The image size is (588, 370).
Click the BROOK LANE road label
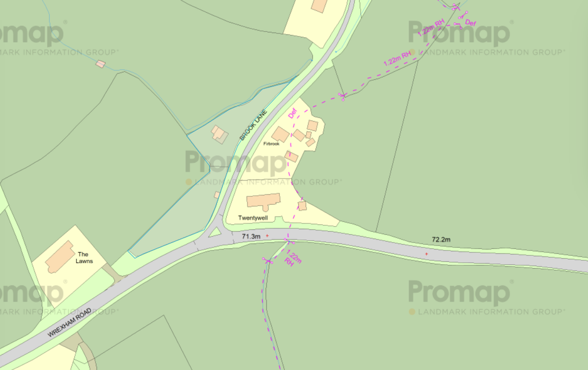253,125
